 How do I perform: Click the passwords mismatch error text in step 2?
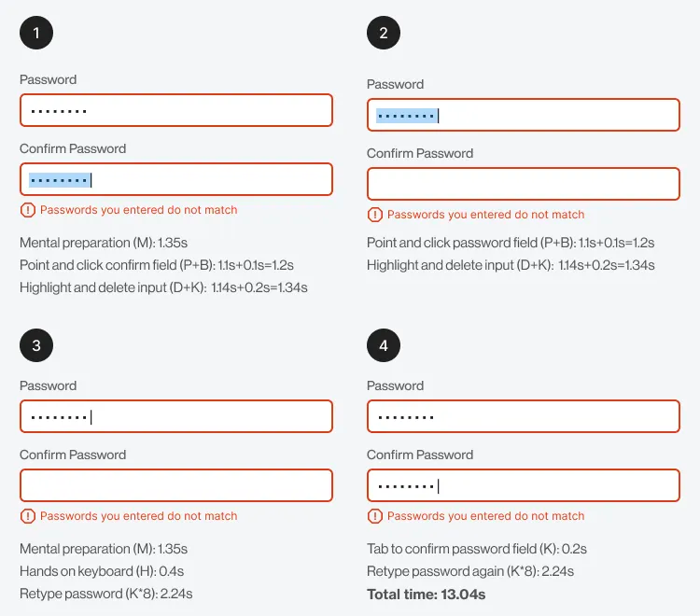click(486, 215)
